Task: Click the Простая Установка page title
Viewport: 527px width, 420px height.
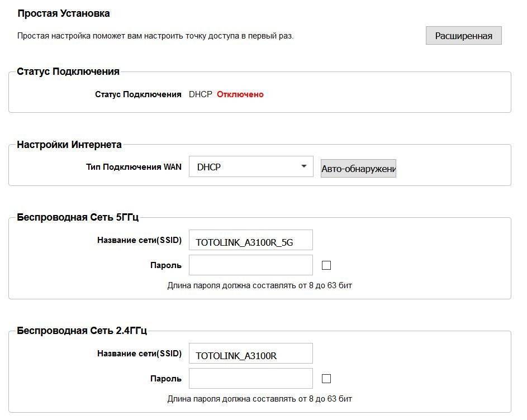Action: point(63,13)
